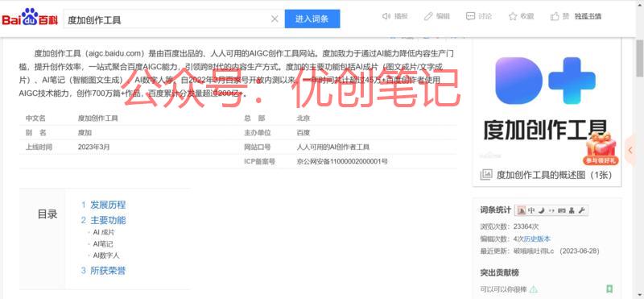The image size is (644, 299).
Task: Jump to 1 发展历程 in the contents
Action: coord(104,205)
